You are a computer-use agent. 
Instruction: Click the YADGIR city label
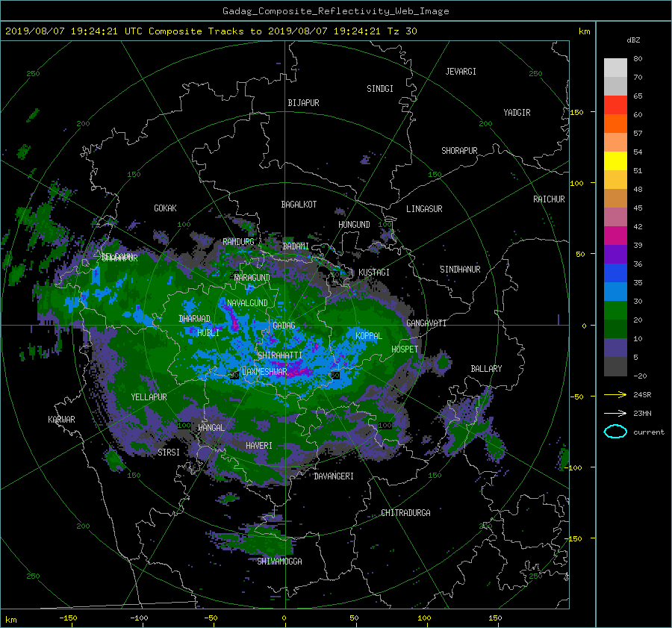[x=517, y=113]
